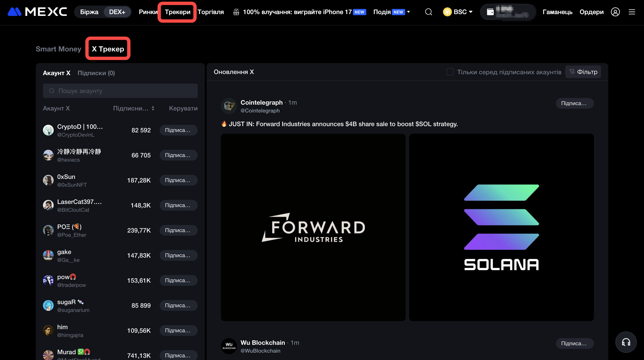Click the wallet icon in header
Image resolution: width=644 pixels, height=360 pixels.
490,12
